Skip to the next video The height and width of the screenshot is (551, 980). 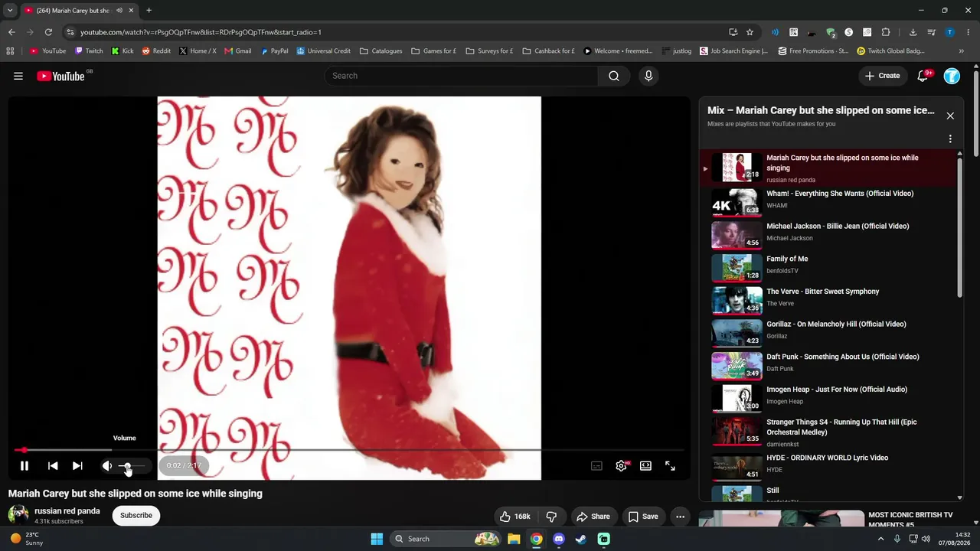tap(77, 465)
